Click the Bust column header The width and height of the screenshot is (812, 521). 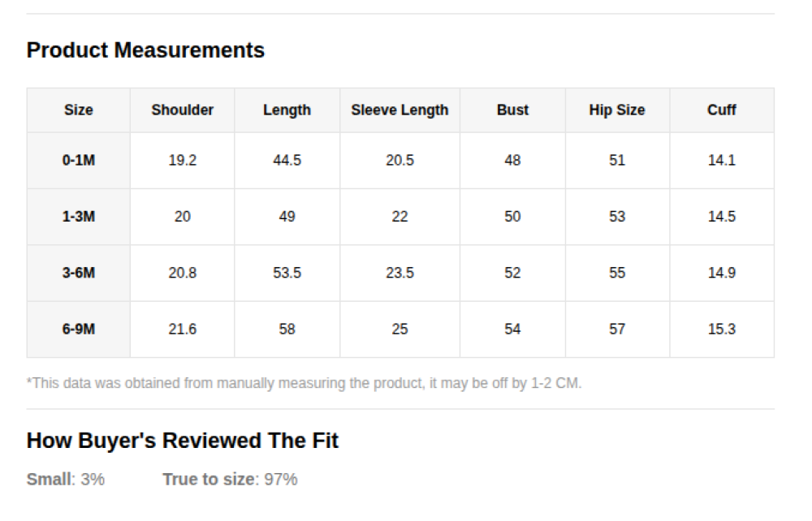[x=512, y=110]
